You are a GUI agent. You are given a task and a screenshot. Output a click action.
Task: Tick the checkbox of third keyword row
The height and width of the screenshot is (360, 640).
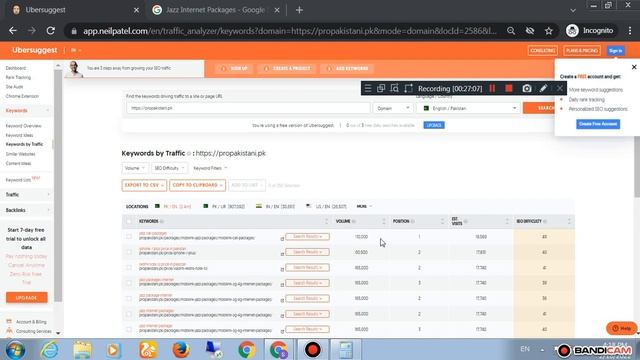click(x=129, y=268)
